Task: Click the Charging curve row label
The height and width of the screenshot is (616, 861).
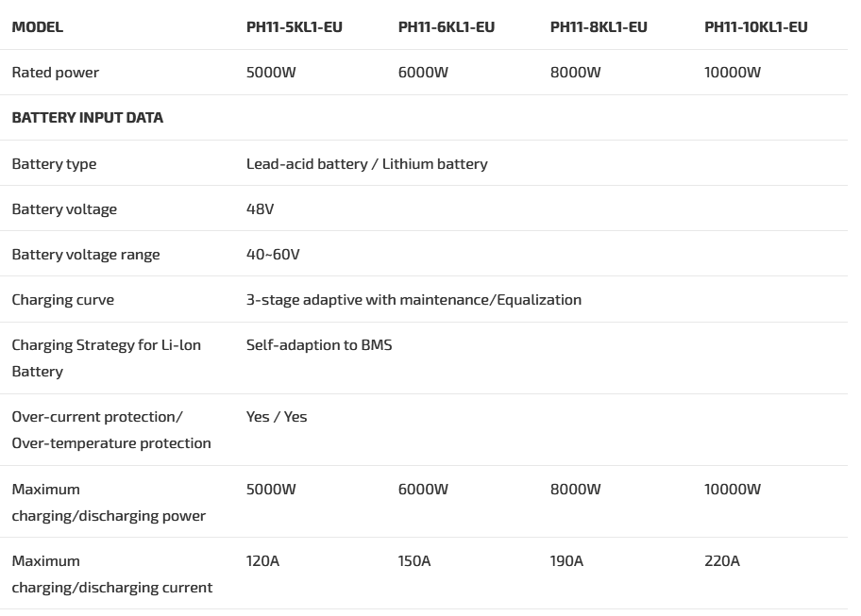Action: click(62, 300)
